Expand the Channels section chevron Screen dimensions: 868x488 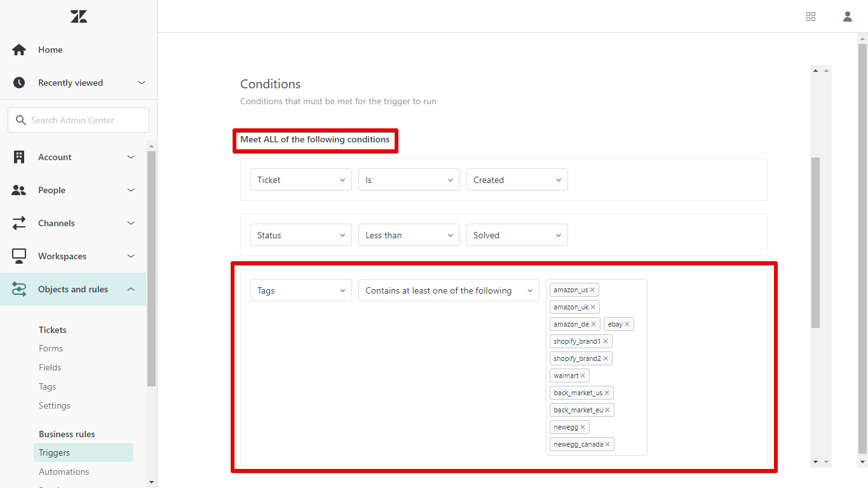131,223
